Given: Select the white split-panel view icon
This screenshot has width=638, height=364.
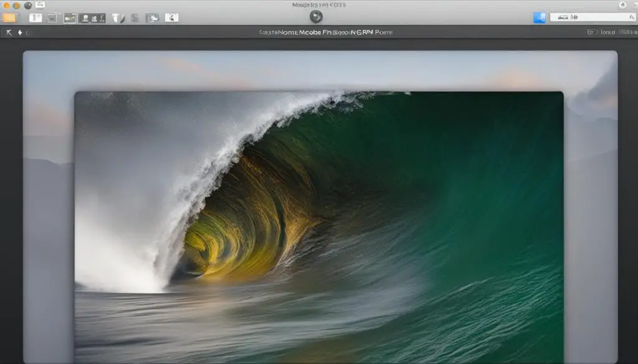Looking at the screenshot, I should coord(36,17).
